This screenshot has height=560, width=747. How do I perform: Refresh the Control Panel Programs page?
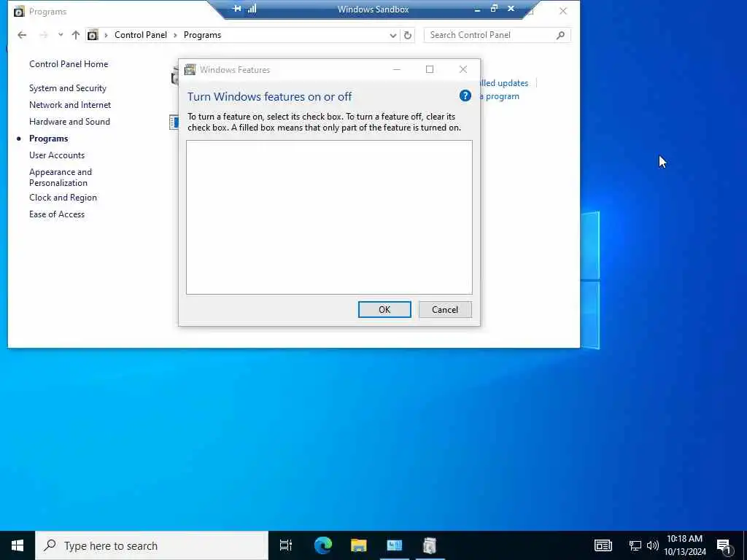coord(408,35)
